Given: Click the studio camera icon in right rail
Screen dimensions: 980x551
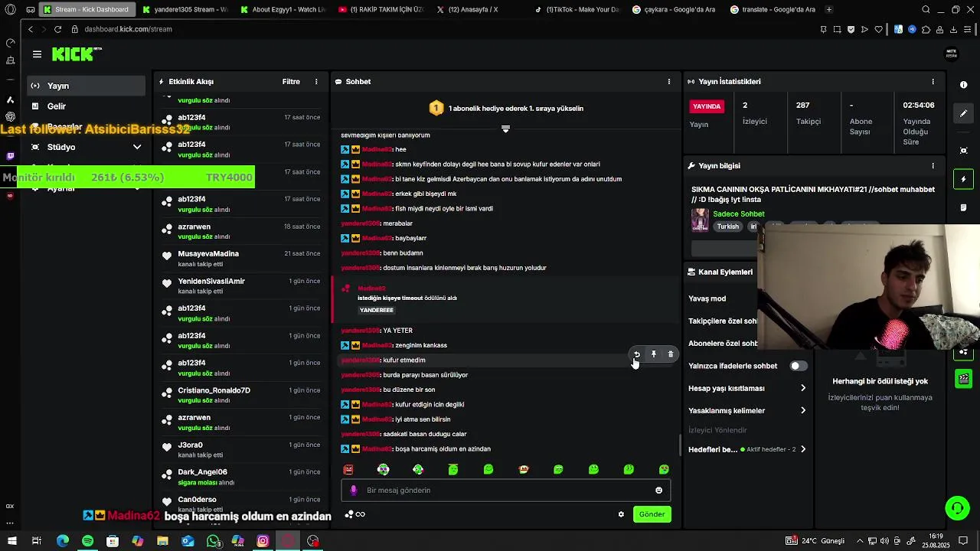Looking at the screenshot, I should [x=964, y=150].
